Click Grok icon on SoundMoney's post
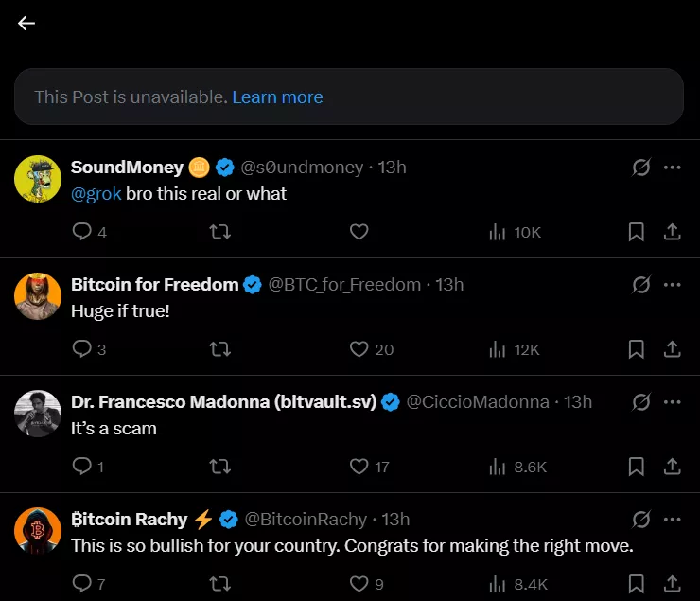The height and width of the screenshot is (601, 700). pyautogui.click(x=640, y=168)
